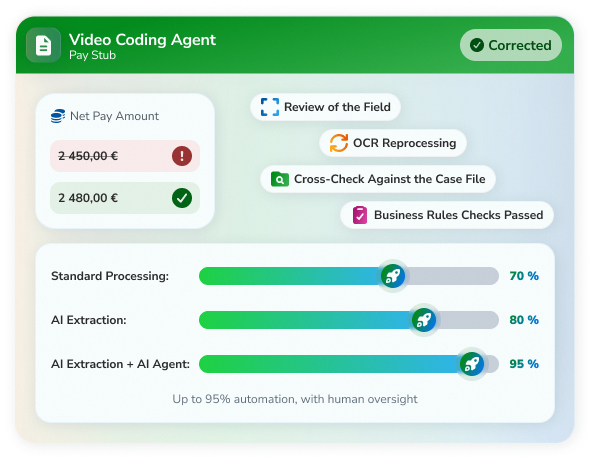Click the Standard Processing rocket slider handle
Image resolution: width=590 pixels, height=458 pixels.
pyautogui.click(x=393, y=276)
